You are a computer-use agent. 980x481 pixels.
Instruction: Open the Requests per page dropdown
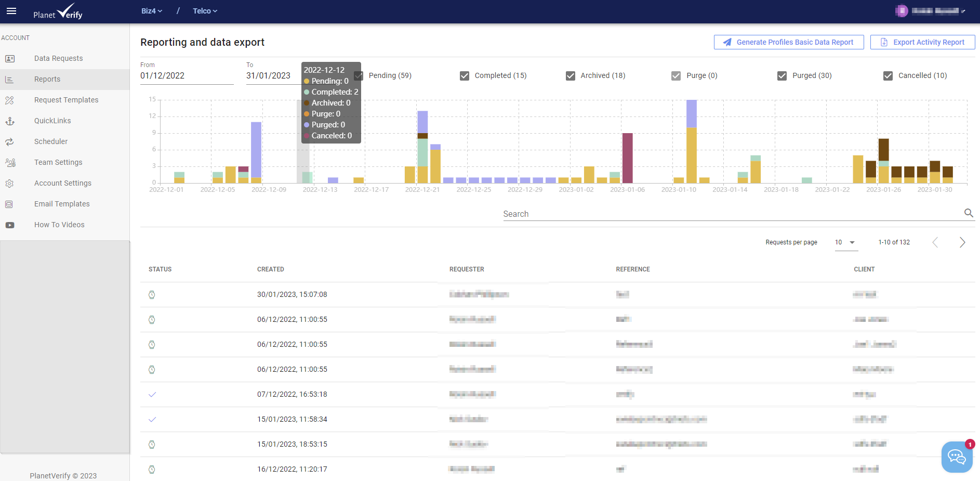coord(846,243)
